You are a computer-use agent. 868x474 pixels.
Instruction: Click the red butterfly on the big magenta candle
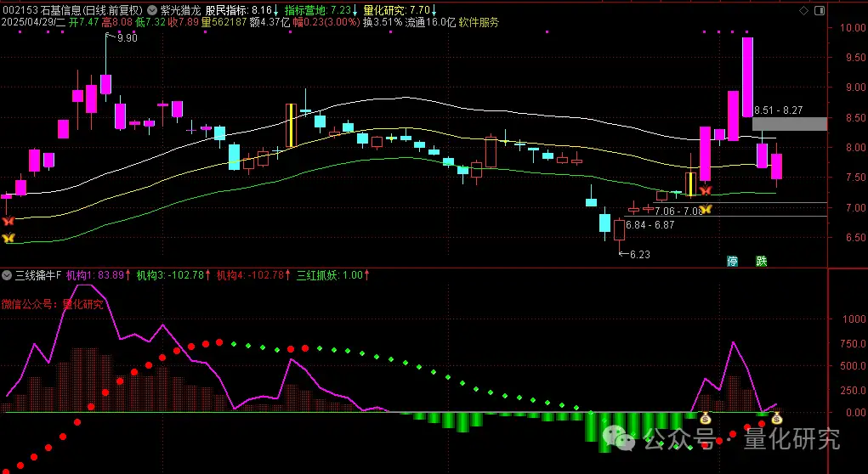tap(705, 190)
